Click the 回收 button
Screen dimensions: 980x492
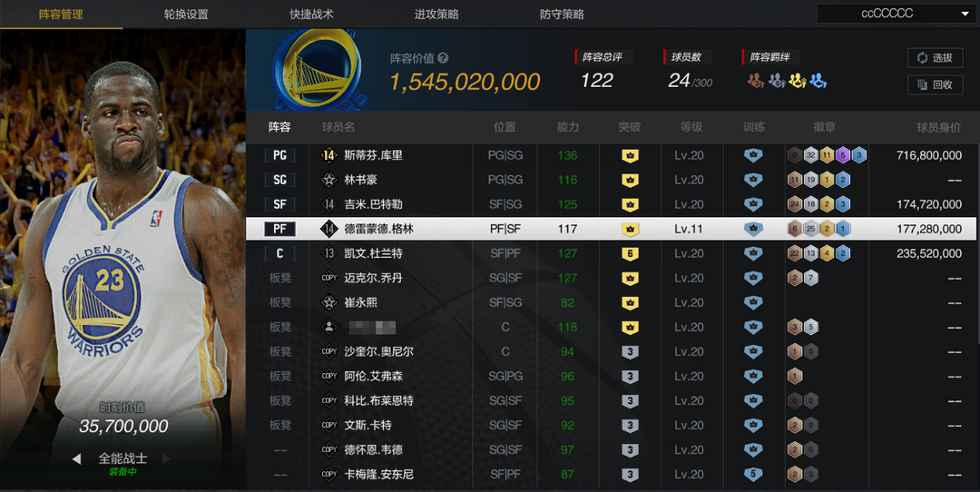point(935,84)
